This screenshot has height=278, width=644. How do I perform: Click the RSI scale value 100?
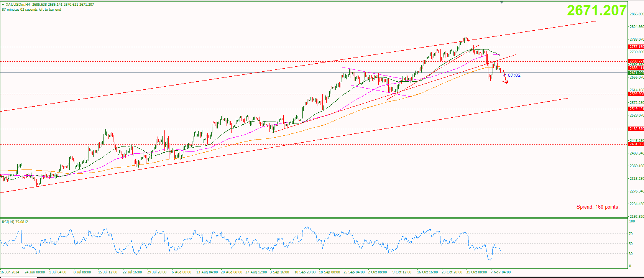coord(632,221)
